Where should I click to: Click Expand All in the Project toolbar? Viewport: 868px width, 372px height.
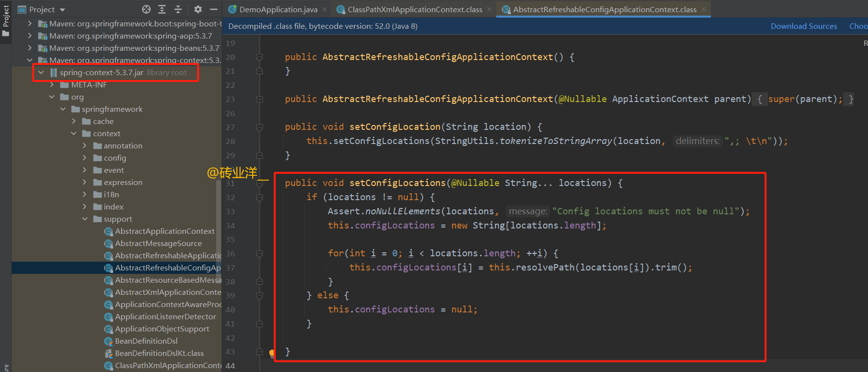[162, 9]
